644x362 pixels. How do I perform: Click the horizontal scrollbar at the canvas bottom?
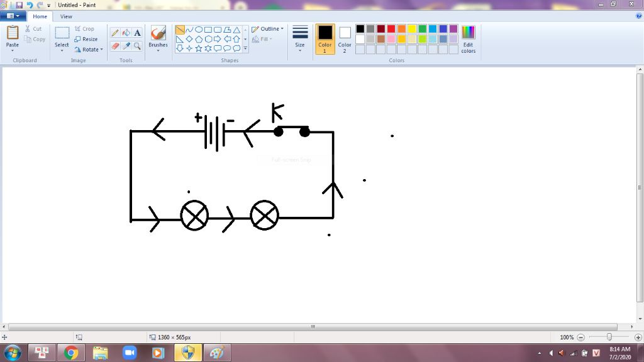(313, 327)
